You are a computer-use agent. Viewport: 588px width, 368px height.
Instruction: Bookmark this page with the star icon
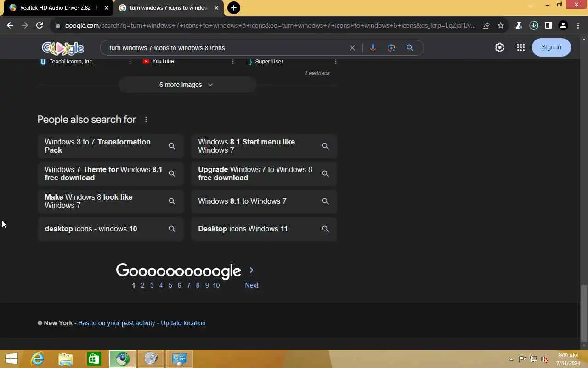(x=501, y=26)
